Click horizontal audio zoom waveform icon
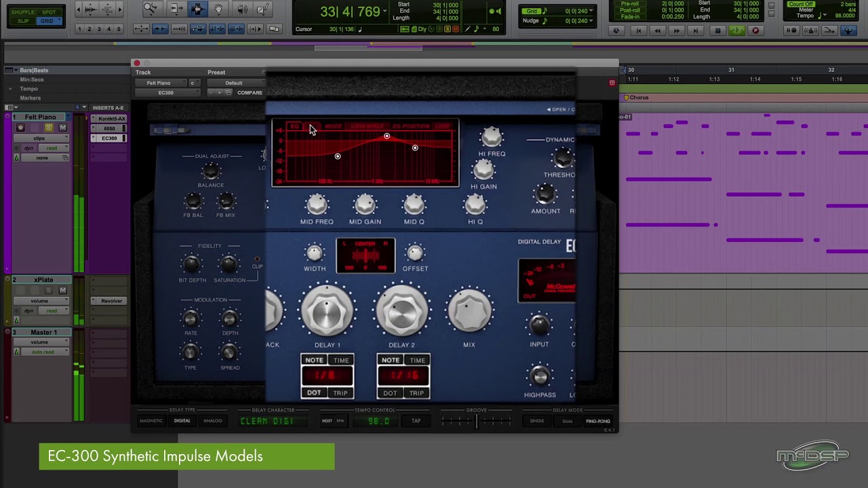 tap(90, 9)
